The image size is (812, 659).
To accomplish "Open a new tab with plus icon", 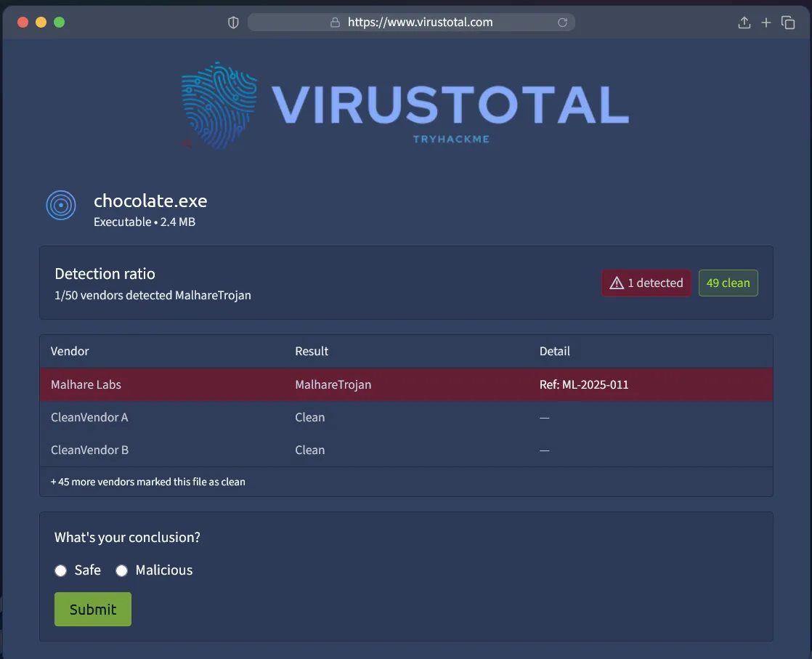I will pyautogui.click(x=766, y=23).
